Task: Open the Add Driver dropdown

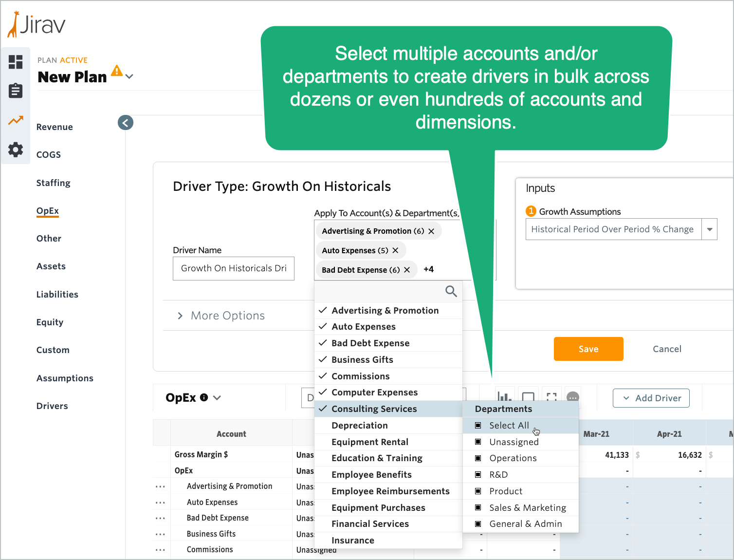Action: 651,398
